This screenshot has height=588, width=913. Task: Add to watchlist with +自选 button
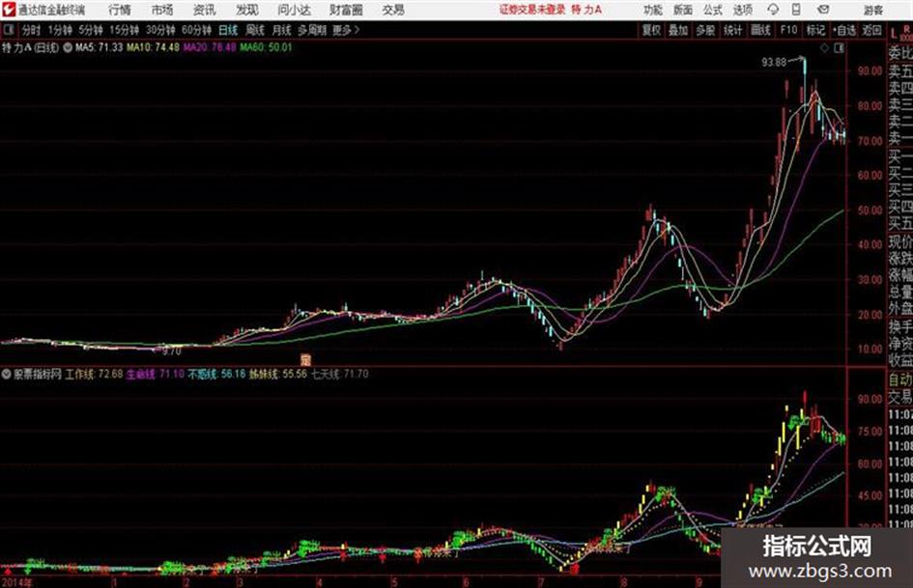click(843, 30)
